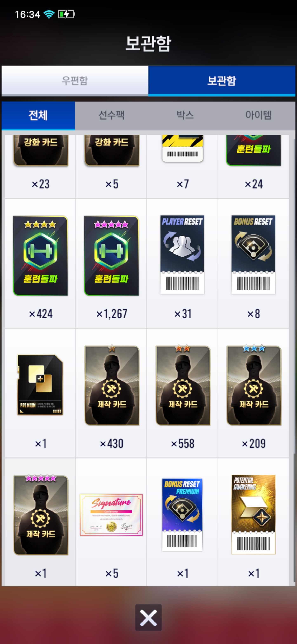Screen dimensions: 297x644
Task: Open the Potential Awakening ticket
Action: 253,515
